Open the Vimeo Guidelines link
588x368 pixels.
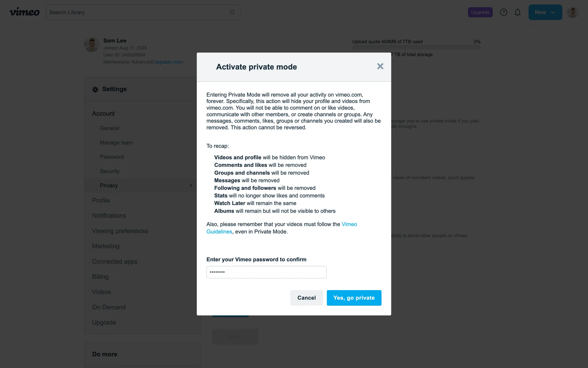349,224
